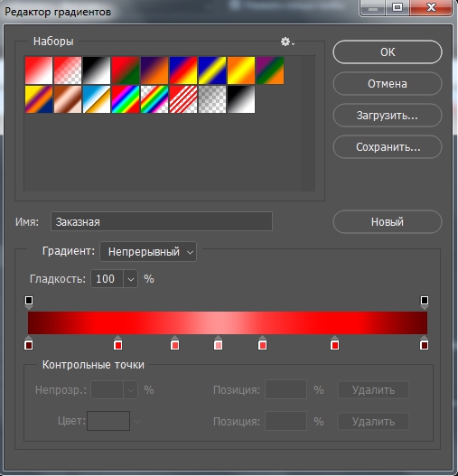Maximize the gradient editor window
The image size is (458, 476).
click(x=397, y=7)
